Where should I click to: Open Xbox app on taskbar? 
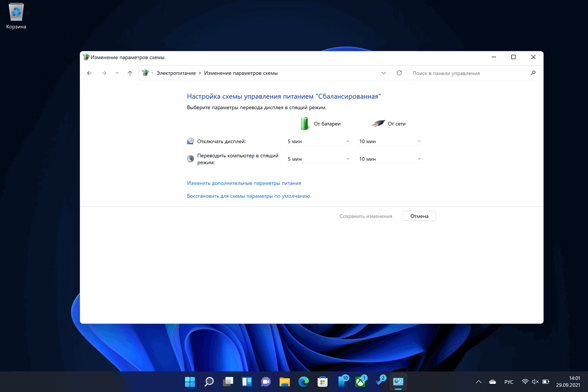tap(361, 381)
